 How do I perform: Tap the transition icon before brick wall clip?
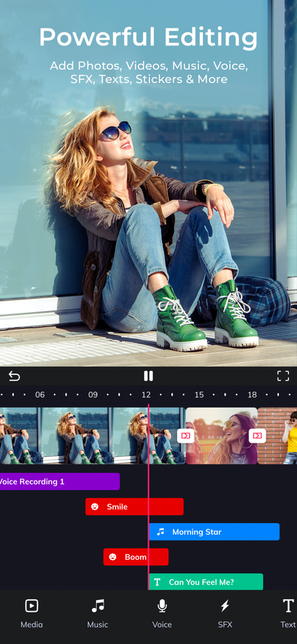tap(257, 435)
